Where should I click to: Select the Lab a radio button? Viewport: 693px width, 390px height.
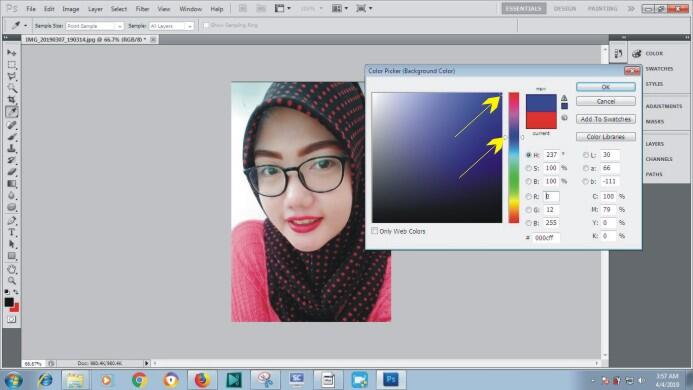point(586,168)
